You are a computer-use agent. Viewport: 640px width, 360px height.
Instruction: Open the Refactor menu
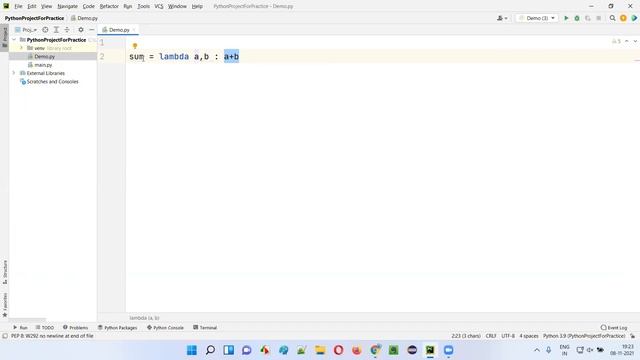(109, 6)
